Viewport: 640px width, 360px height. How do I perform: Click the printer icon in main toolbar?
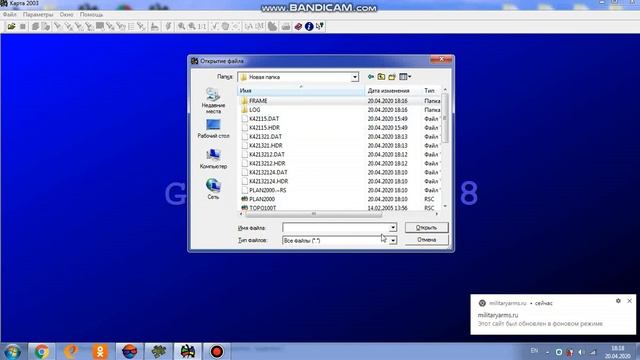286,27
